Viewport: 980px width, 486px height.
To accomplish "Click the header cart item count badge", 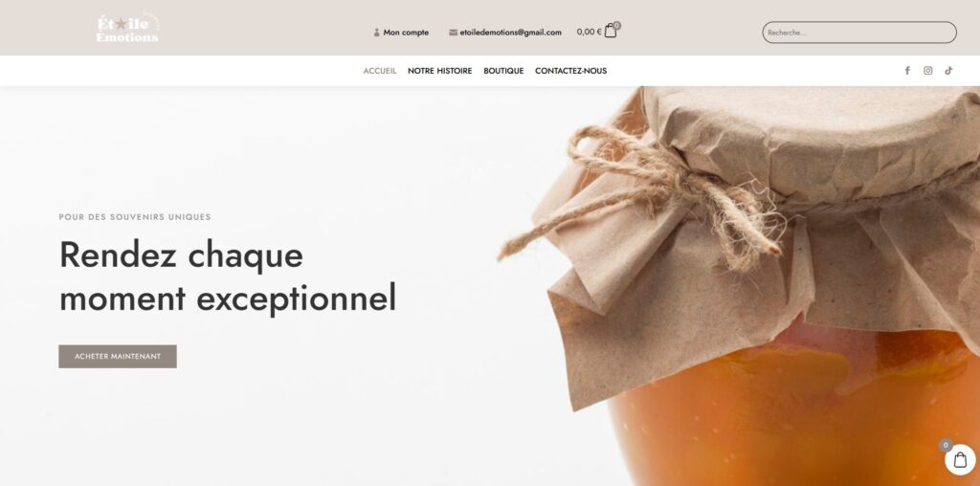I will 617,26.
